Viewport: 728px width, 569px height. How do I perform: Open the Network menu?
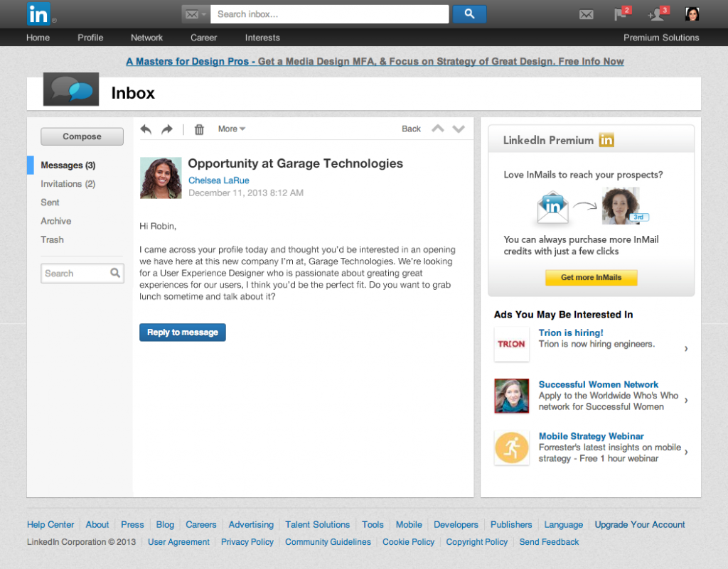146,38
